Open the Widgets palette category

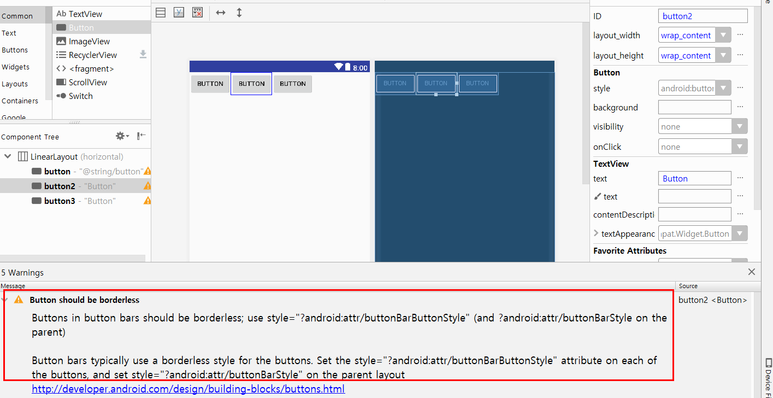point(16,67)
